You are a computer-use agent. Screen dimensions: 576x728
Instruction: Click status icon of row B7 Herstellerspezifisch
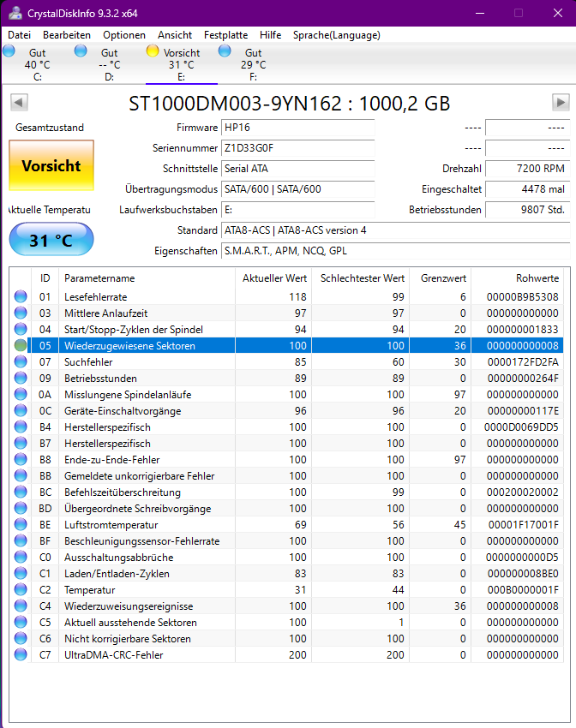pyautogui.click(x=21, y=443)
